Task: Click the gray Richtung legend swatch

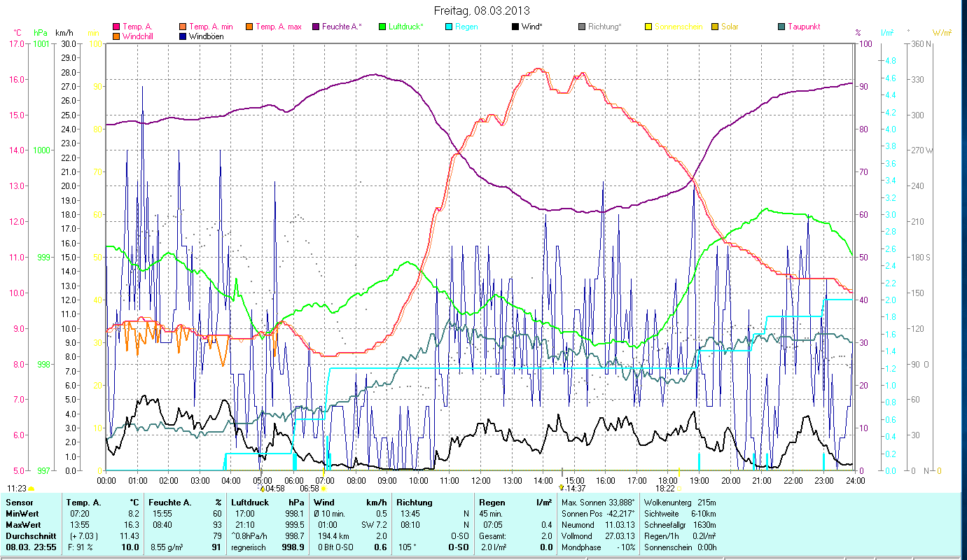Action: tap(582, 27)
